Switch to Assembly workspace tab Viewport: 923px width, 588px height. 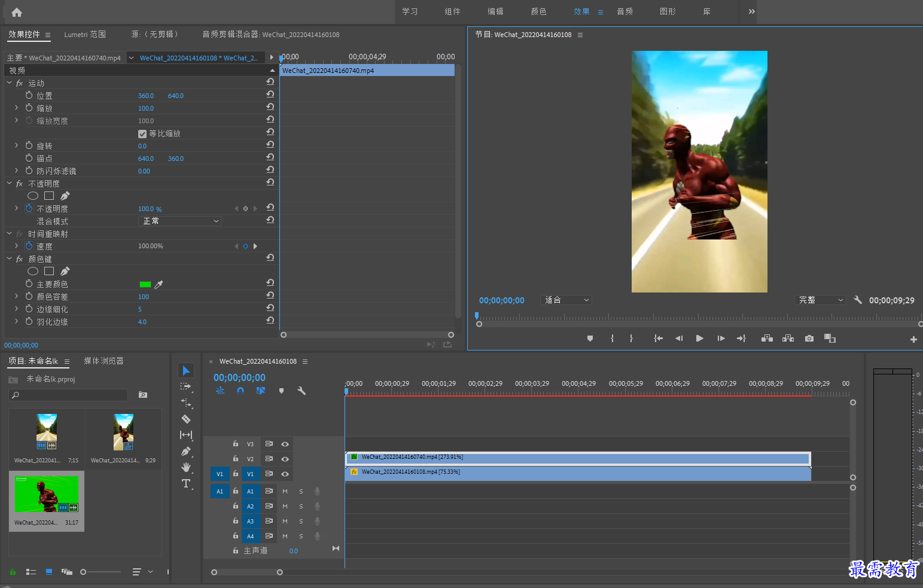pyautogui.click(x=453, y=11)
